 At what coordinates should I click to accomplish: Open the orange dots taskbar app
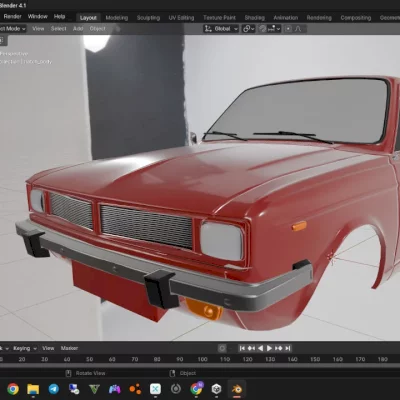135,389
